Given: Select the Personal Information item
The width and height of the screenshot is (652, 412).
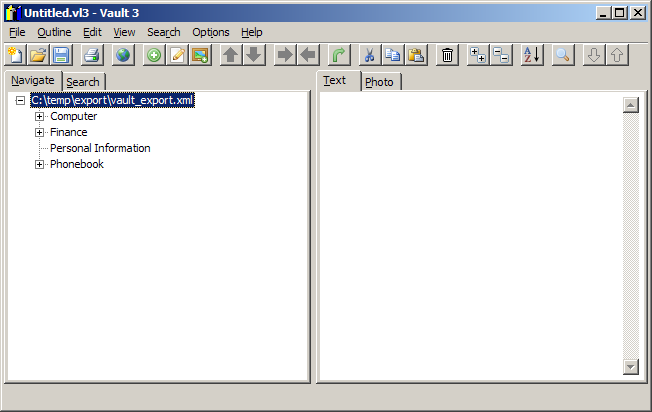Looking at the screenshot, I should (x=100, y=148).
